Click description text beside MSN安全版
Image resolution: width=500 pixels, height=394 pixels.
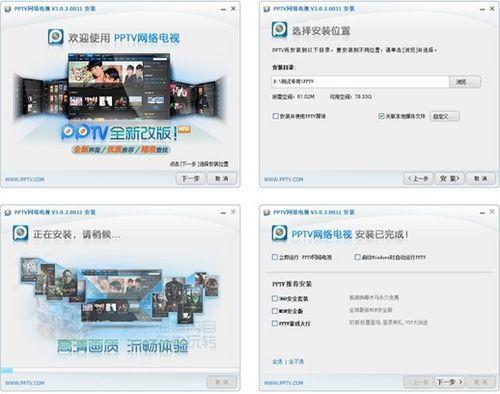371,310
